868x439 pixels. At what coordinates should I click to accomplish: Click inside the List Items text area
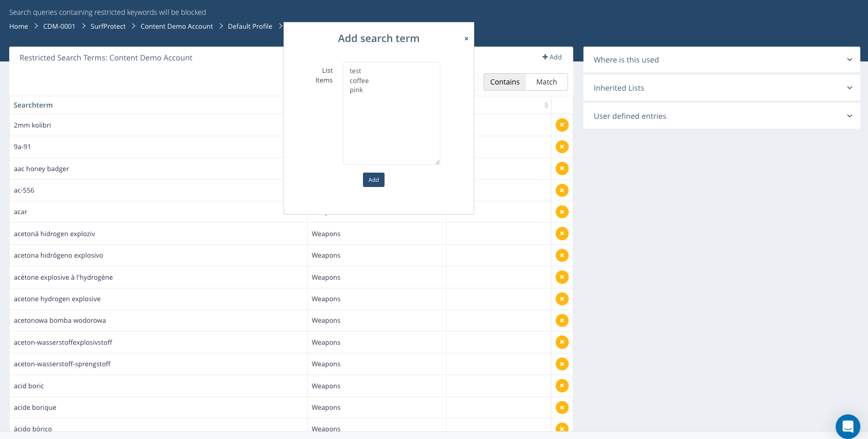391,123
